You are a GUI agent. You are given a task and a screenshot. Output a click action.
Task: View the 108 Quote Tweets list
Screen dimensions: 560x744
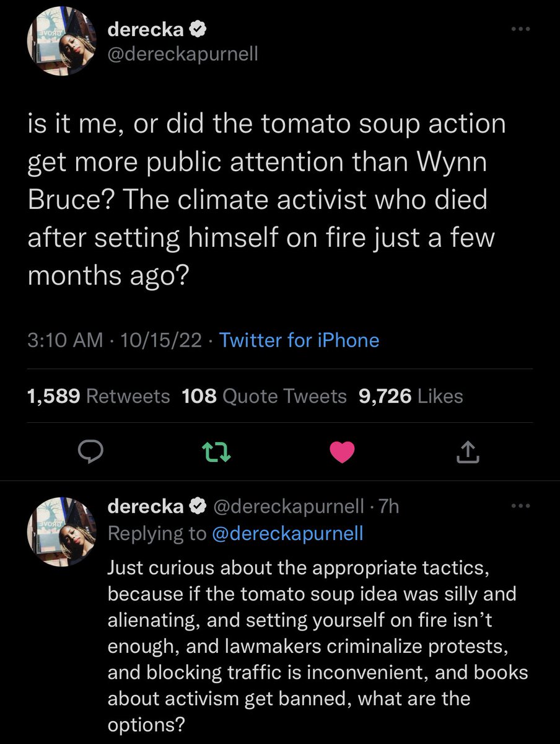point(265,396)
